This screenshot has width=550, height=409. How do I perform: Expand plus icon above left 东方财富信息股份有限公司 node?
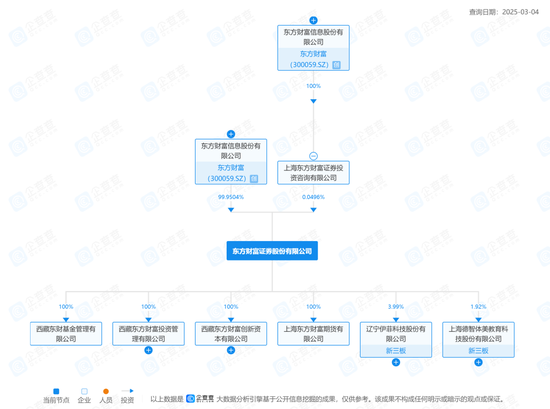pos(231,134)
